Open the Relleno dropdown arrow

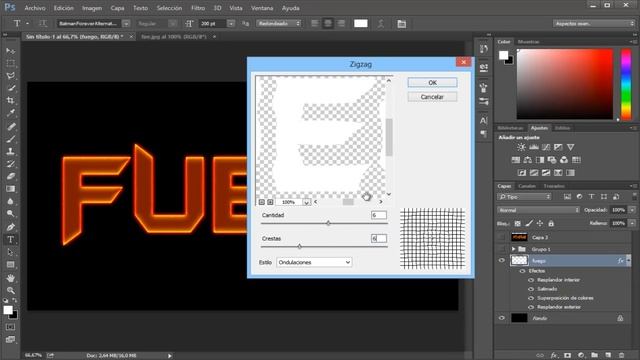pos(632,223)
